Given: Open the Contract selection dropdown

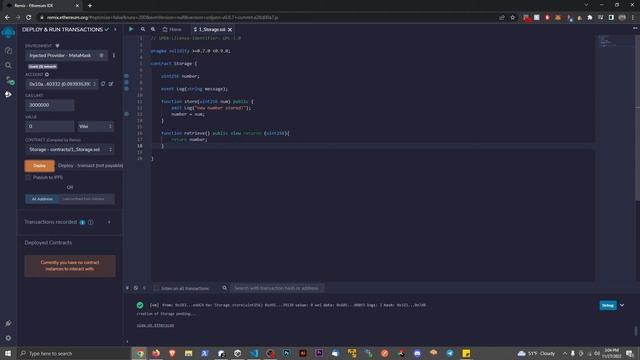Looking at the screenshot, I should [70, 149].
